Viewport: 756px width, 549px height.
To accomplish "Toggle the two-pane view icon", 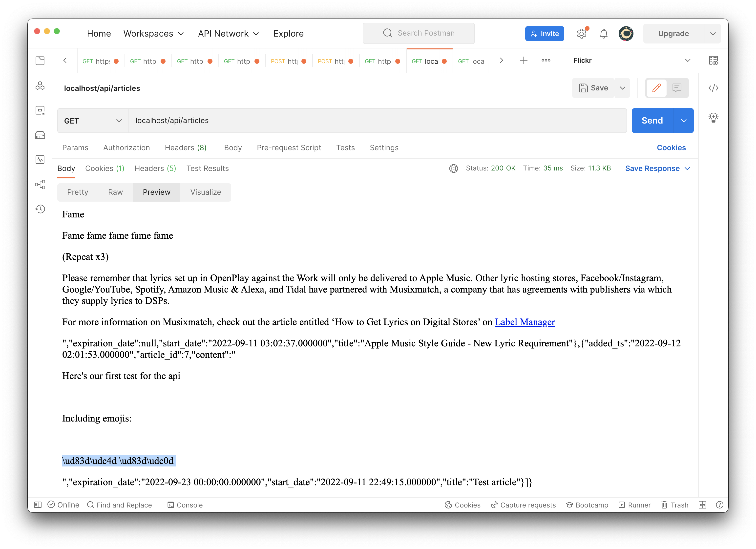I will (702, 505).
